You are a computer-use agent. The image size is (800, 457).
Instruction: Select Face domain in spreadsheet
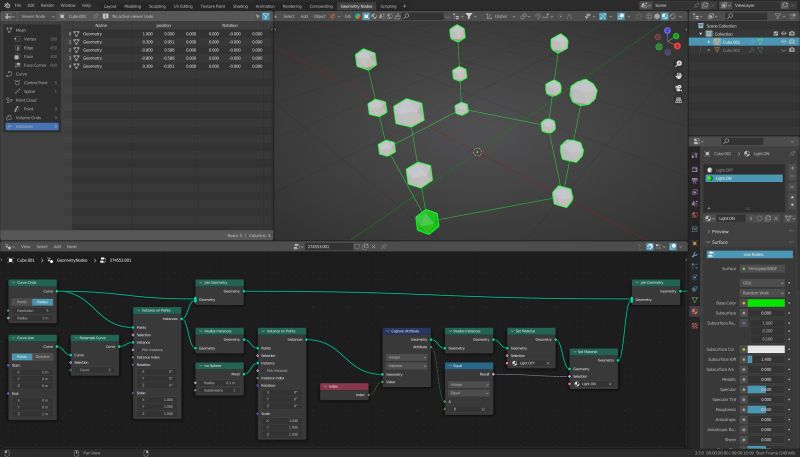[x=34, y=57]
